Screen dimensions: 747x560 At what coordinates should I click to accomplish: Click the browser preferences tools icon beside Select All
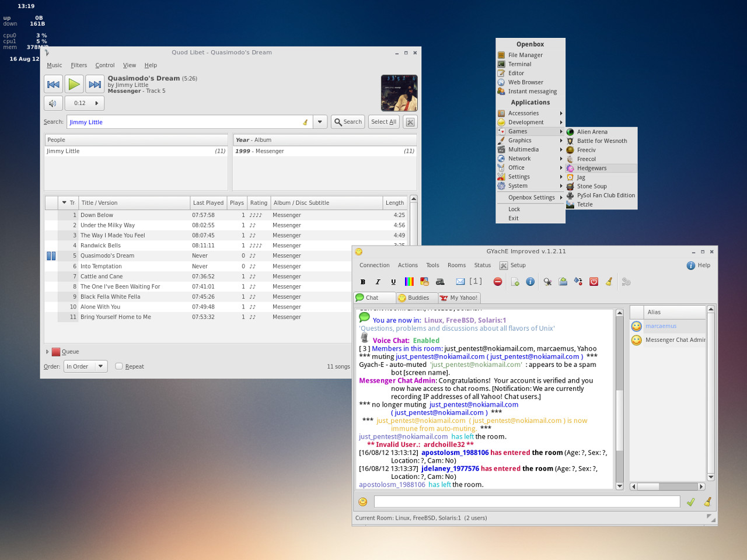coord(410,122)
